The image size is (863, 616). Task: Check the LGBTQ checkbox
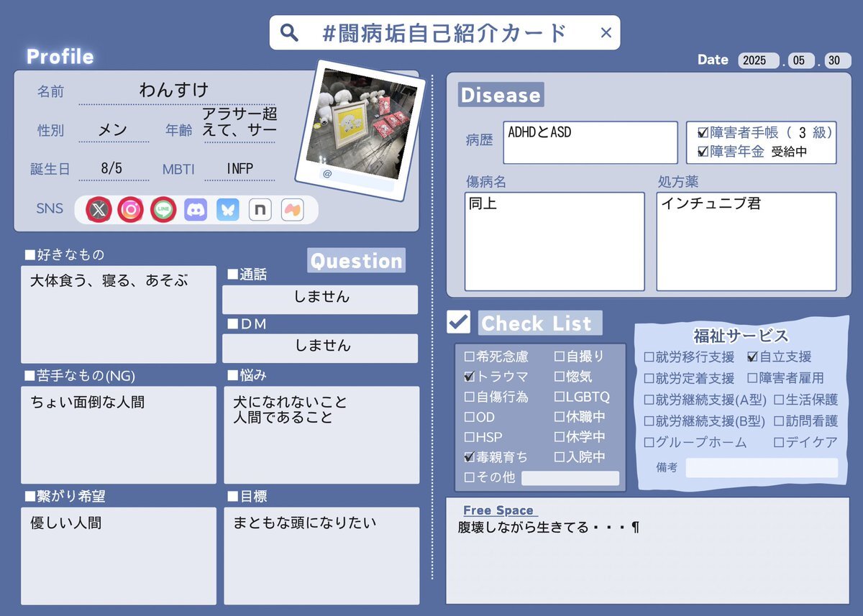pos(560,397)
